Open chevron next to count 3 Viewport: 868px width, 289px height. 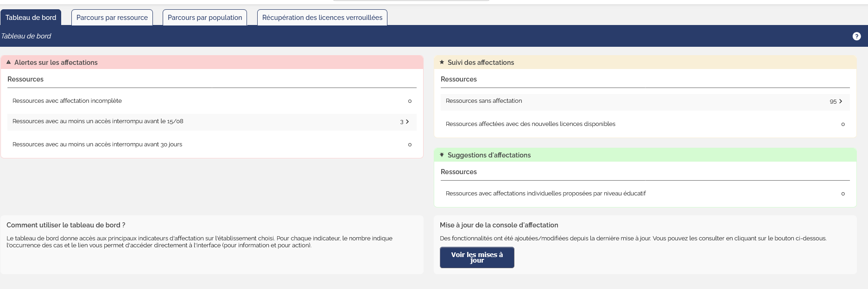(407, 122)
